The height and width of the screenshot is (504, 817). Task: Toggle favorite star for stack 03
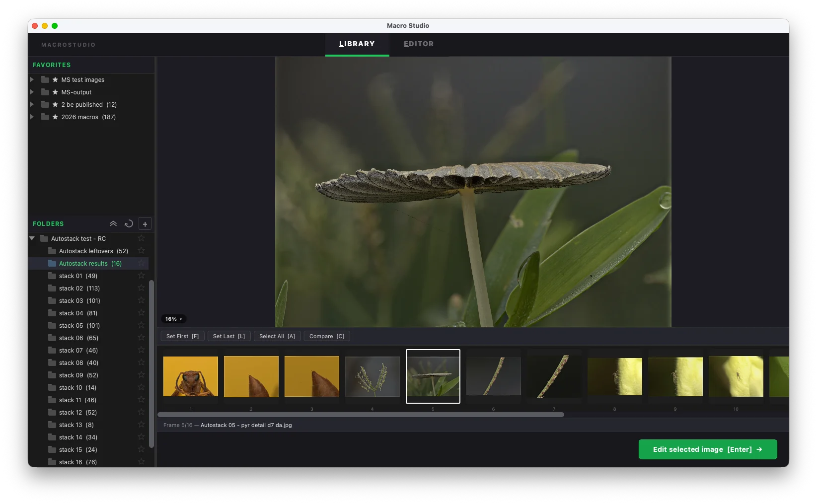click(x=142, y=300)
